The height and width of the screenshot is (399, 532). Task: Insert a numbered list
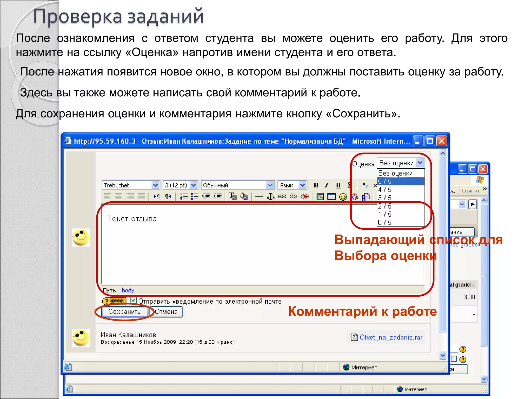[x=184, y=197]
